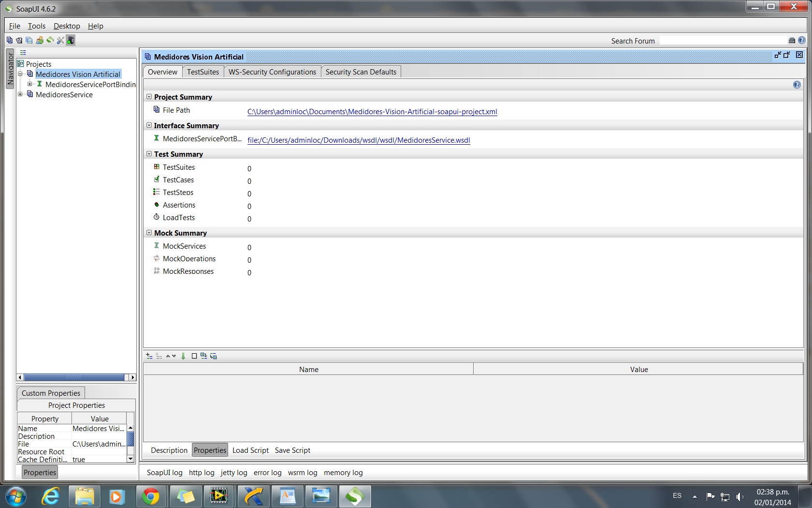This screenshot has width=812, height=508.
Task: Open the wsrm log tab
Action: coord(303,473)
